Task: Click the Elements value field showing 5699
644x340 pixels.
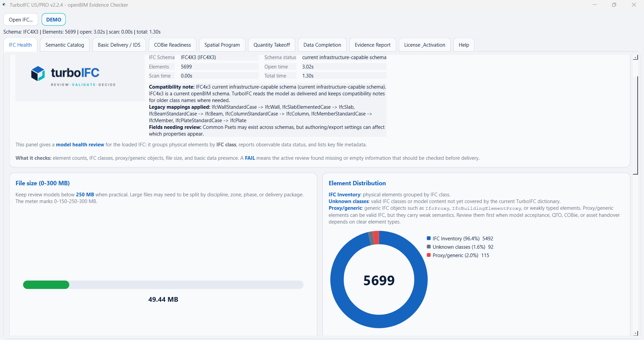Action: tap(219, 67)
